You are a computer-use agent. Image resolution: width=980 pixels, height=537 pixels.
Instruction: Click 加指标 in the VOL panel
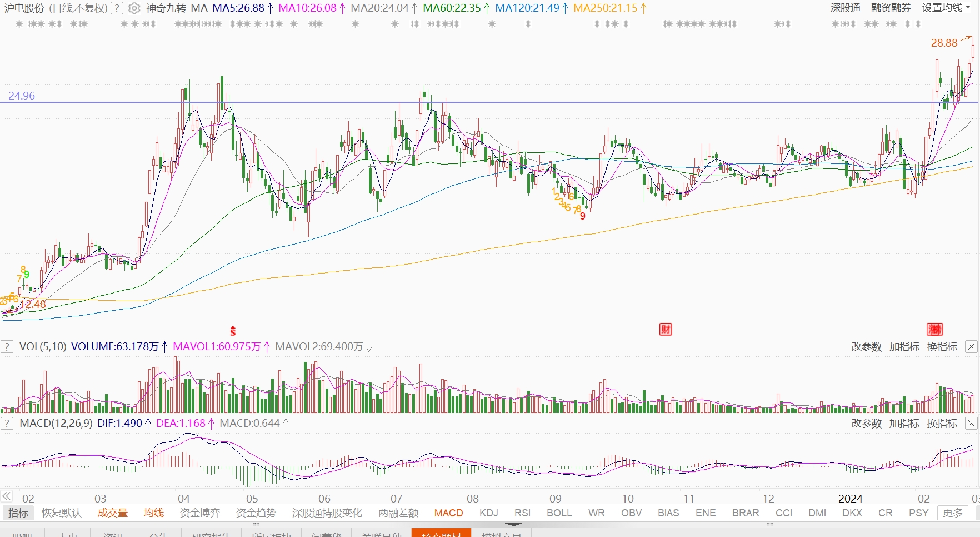point(904,347)
